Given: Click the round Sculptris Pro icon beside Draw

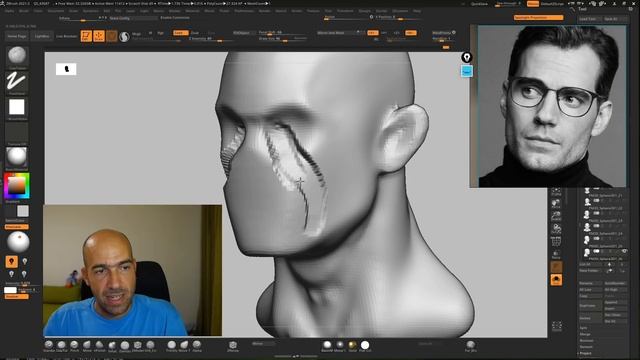Looking at the screenshot, I should (x=124, y=37).
